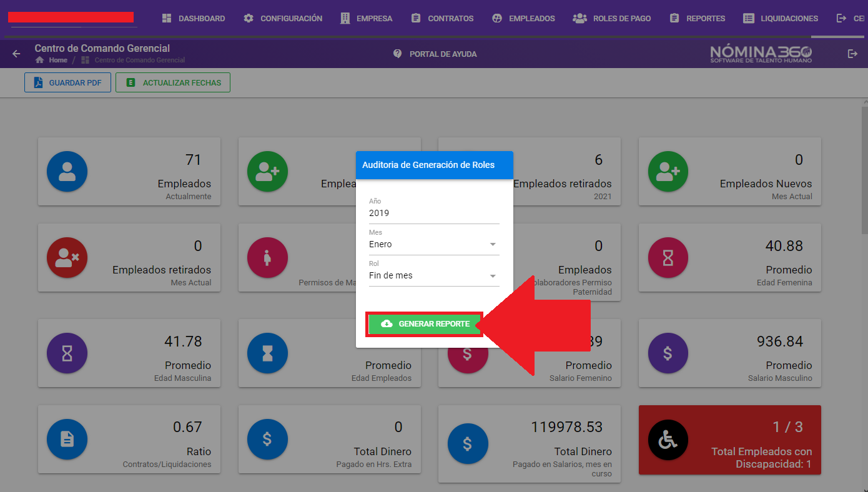Viewport: 868px width, 492px height.
Task: Click the dollar icon for Hrs. Extra
Action: point(267,439)
